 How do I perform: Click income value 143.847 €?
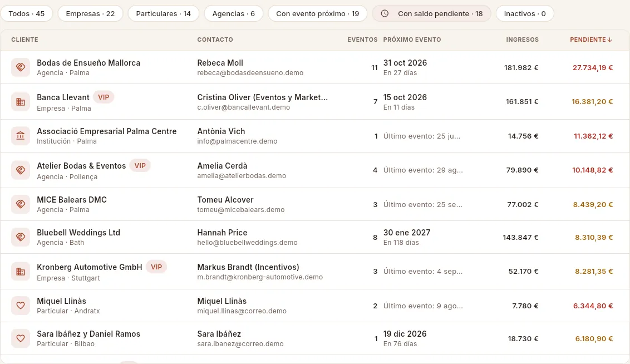pyautogui.click(x=520, y=238)
